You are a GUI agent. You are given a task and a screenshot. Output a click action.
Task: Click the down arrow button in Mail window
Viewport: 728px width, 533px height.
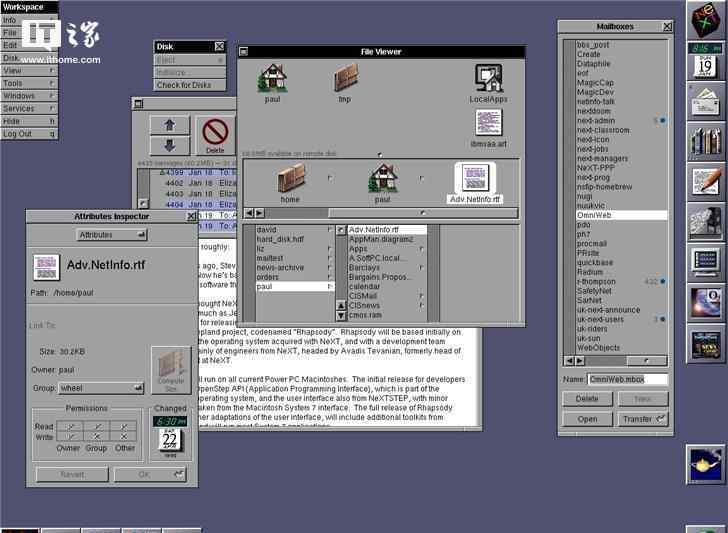coord(169,145)
